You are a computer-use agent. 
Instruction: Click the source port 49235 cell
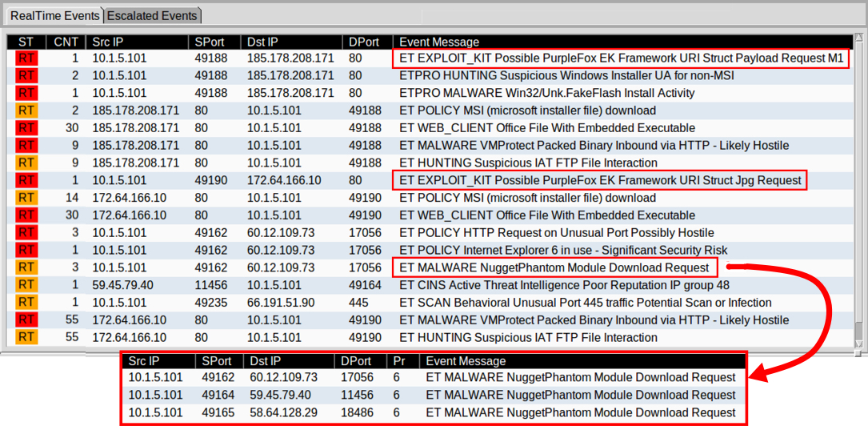(x=211, y=303)
